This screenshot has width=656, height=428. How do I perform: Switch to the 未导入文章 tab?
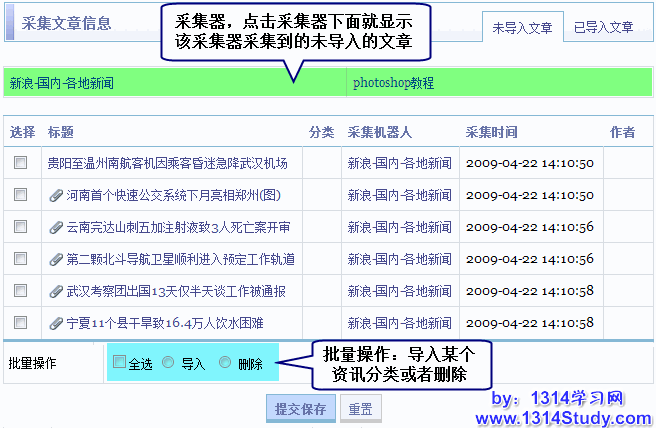(x=521, y=28)
